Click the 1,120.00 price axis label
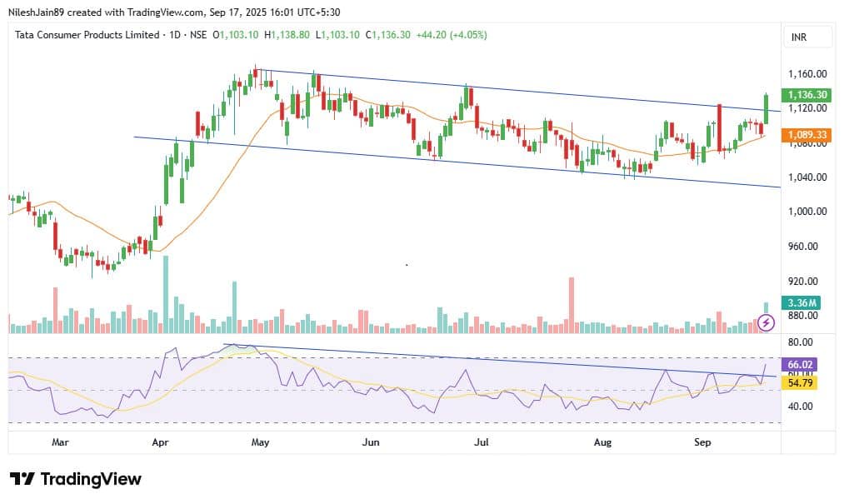Screen dimensions: 844x504 coord(807,108)
